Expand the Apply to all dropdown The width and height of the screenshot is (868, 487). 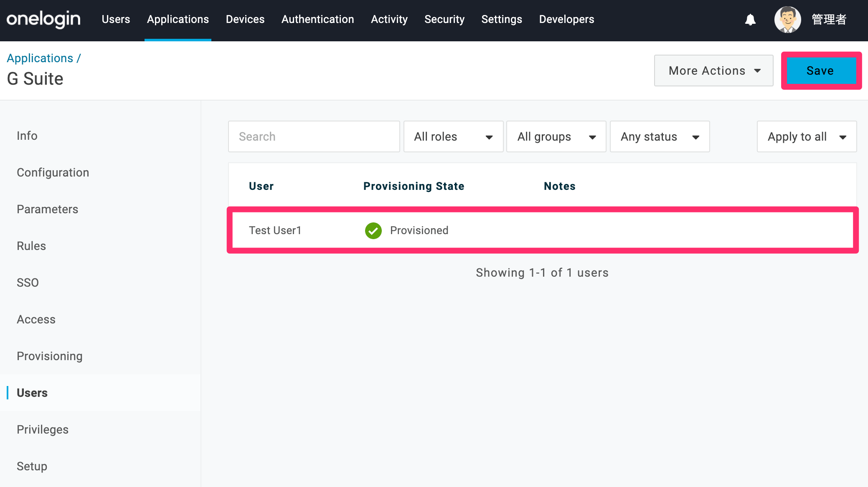807,136
